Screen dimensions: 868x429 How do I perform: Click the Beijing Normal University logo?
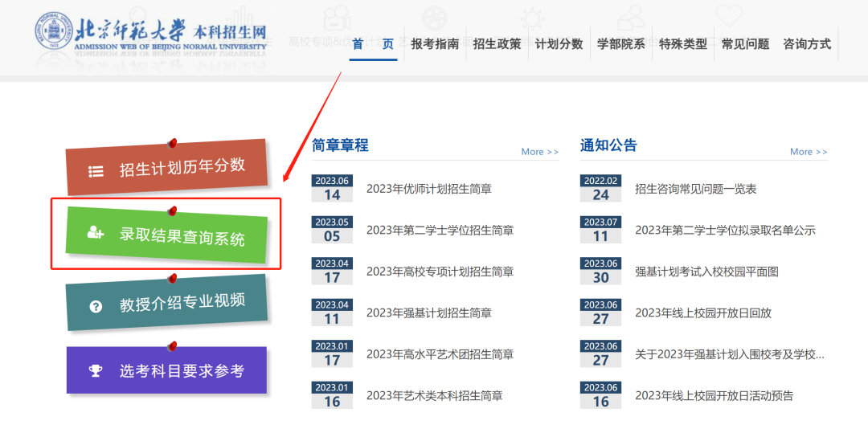click(152, 33)
